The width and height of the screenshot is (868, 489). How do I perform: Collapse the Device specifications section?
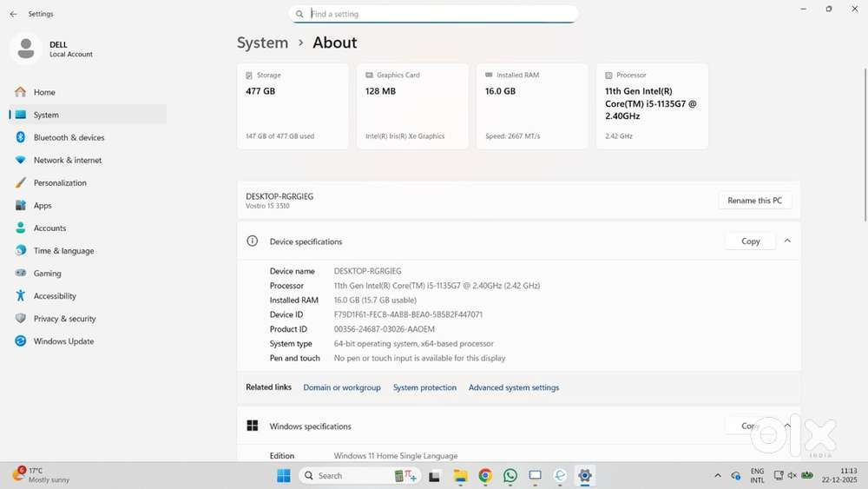click(x=787, y=241)
